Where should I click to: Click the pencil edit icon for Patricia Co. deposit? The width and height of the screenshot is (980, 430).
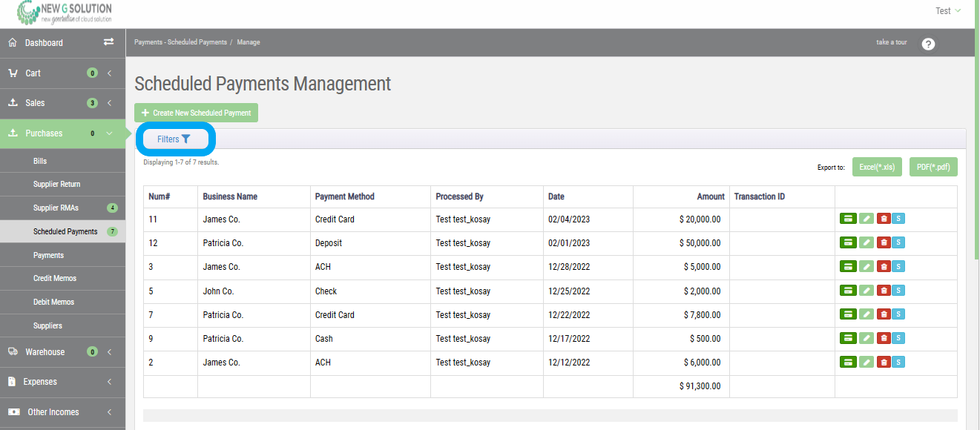pyautogui.click(x=866, y=242)
